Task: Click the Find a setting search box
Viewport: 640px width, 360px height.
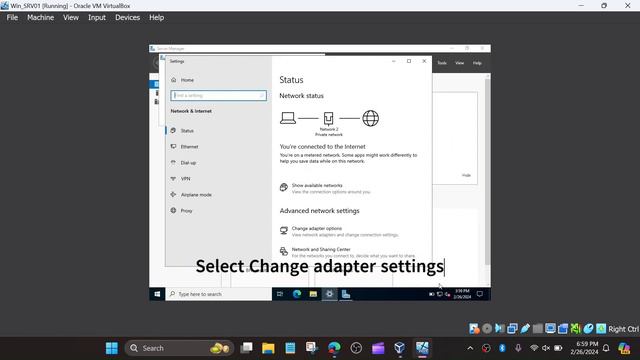Action: coord(218,96)
